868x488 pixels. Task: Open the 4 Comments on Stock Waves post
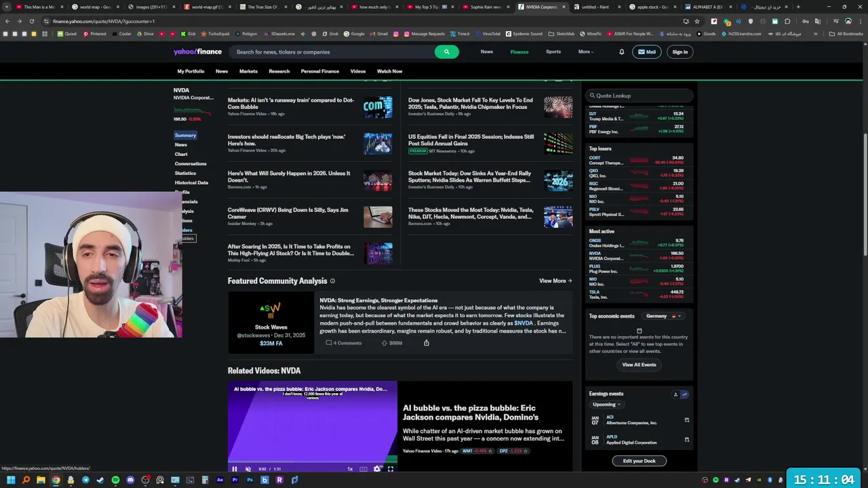click(344, 343)
